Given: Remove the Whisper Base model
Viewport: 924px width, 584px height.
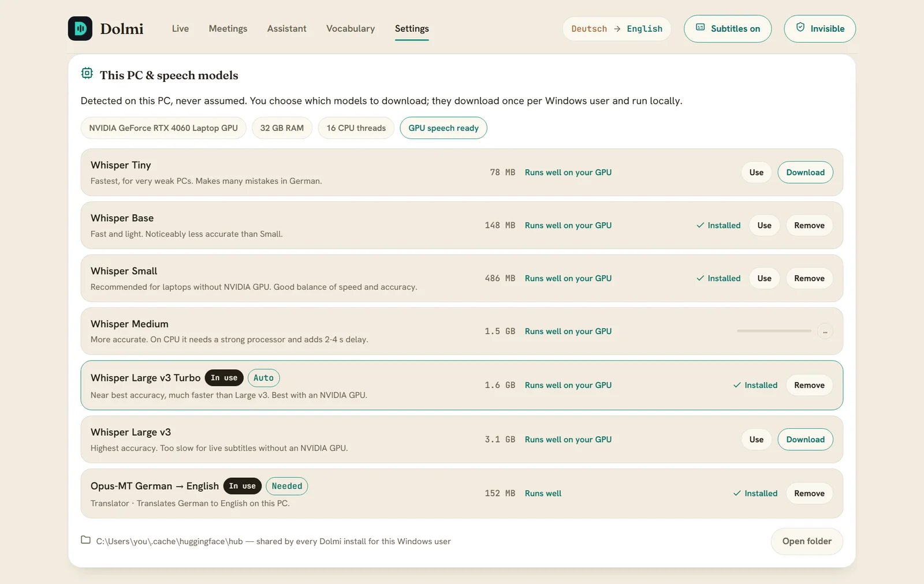Looking at the screenshot, I should (x=809, y=226).
